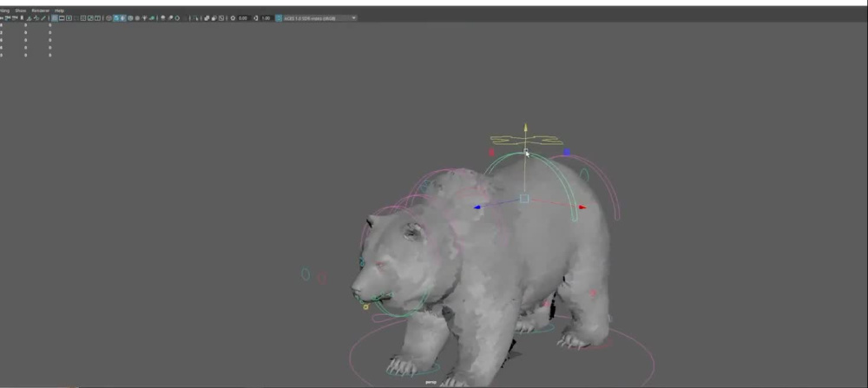Open the Show menu
The width and height of the screenshot is (868, 388).
tap(21, 10)
